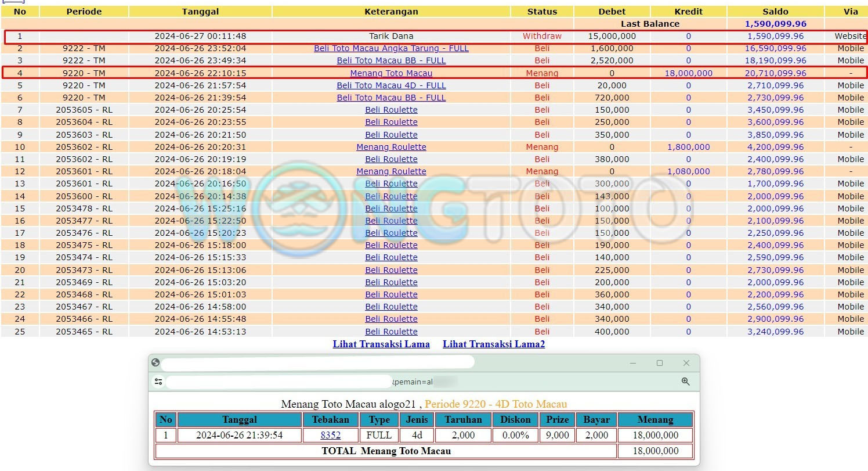The height and width of the screenshot is (471, 868).
Task: Click Menang Toto Macau link for period 9220
Action: [391, 73]
